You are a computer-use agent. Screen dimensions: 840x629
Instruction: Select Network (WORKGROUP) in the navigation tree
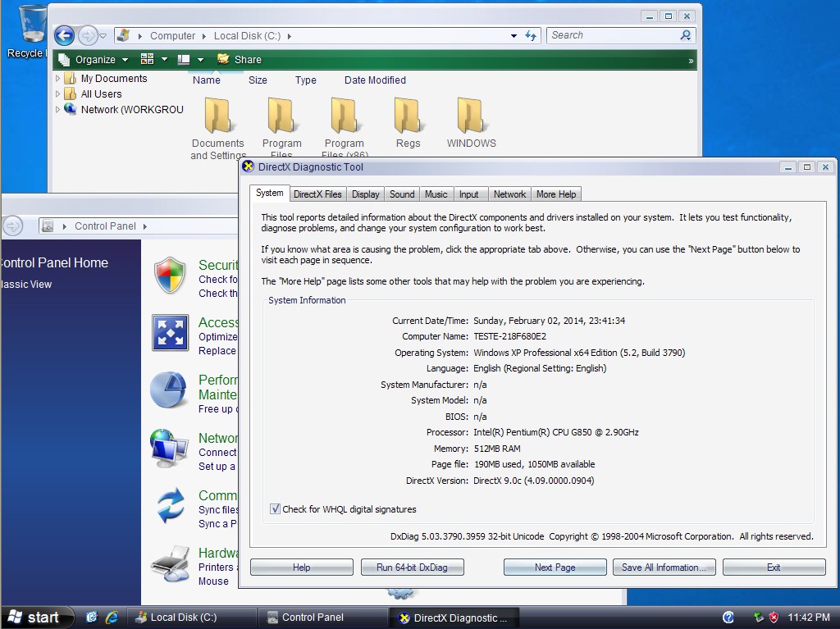tap(132, 109)
